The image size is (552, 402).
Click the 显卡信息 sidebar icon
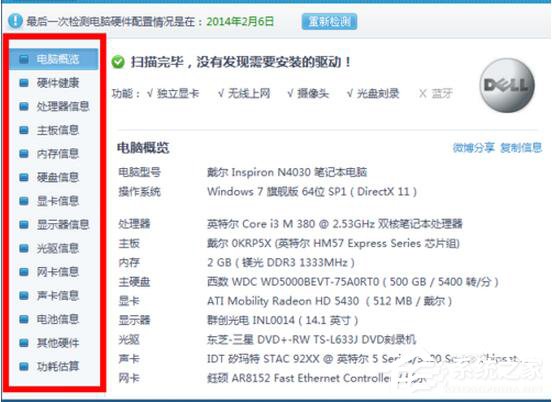point(24,201)
